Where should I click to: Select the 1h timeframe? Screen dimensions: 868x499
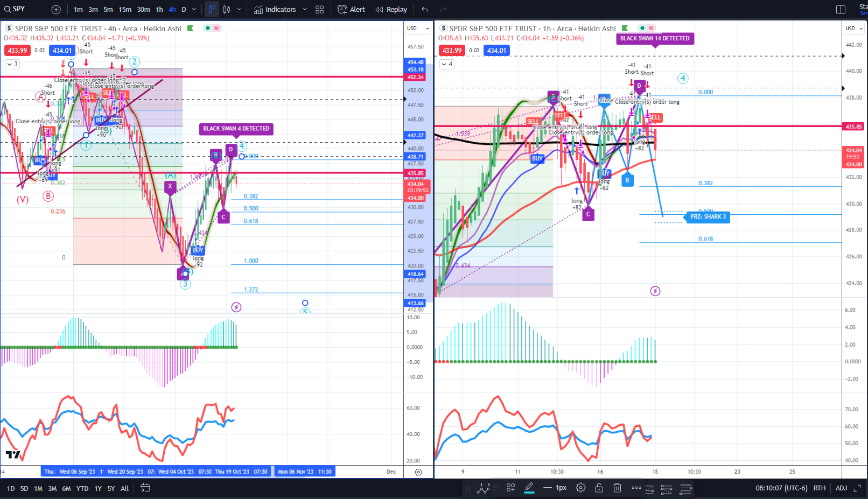159,10
